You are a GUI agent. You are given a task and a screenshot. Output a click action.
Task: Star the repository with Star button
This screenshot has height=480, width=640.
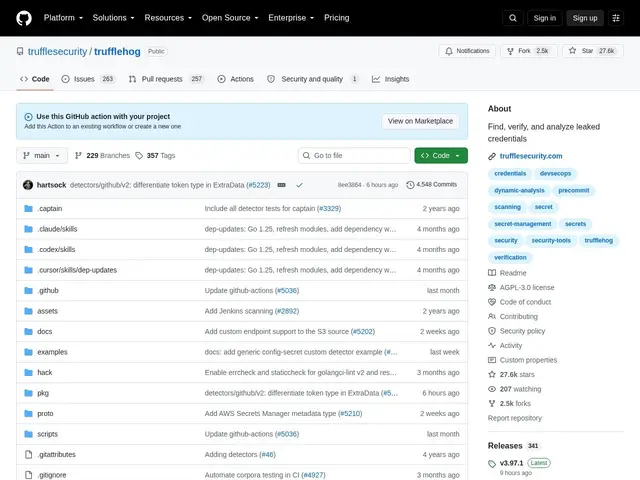pos(593,51)
